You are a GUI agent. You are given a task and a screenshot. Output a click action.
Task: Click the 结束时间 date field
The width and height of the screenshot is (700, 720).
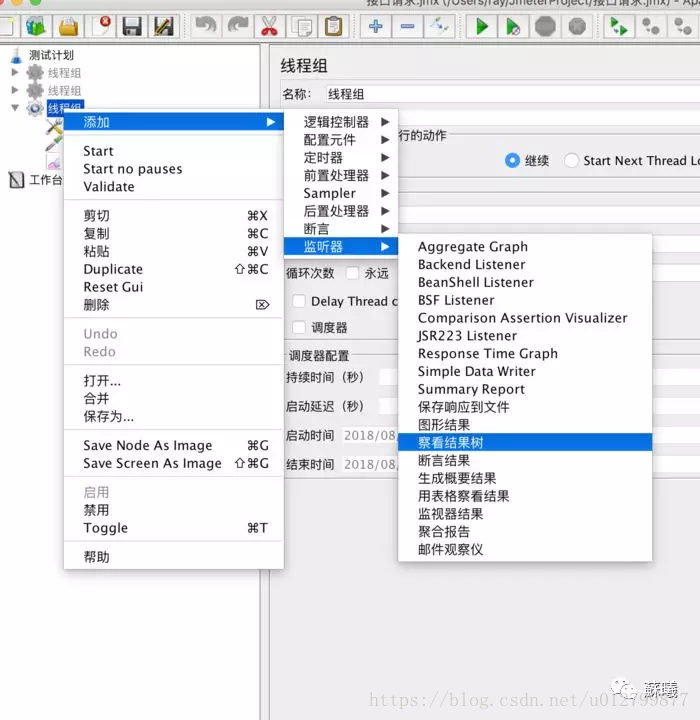370,464
